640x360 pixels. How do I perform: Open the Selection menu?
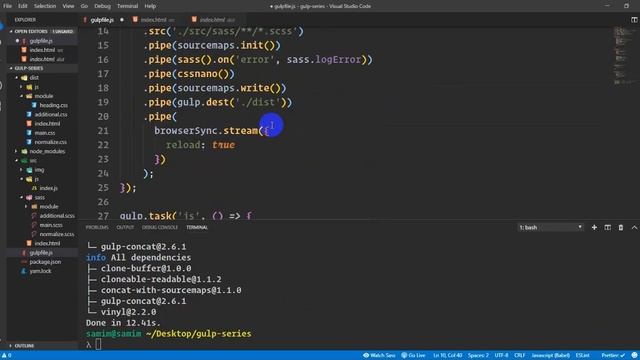45,6
